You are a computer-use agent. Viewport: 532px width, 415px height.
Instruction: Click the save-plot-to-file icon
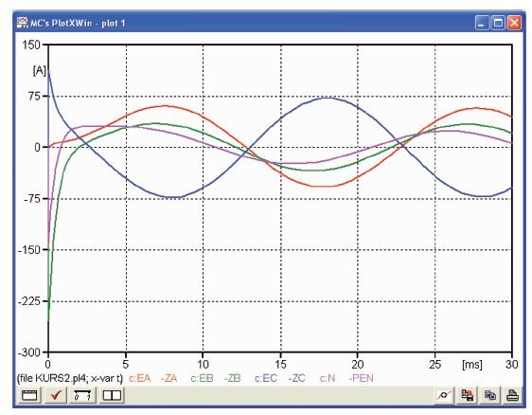tap(468, 395)
